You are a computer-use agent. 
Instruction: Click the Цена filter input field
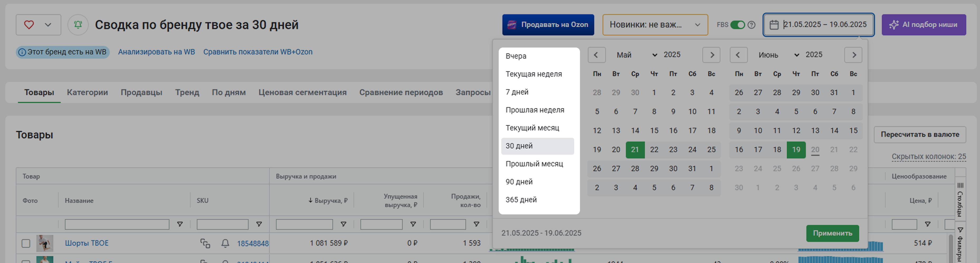904,224
